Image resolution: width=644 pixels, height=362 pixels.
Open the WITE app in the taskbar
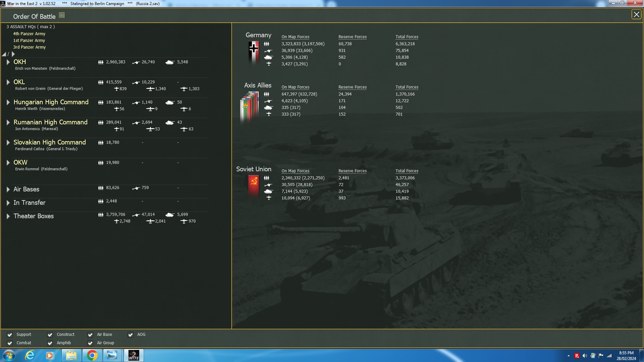point(133,355)
